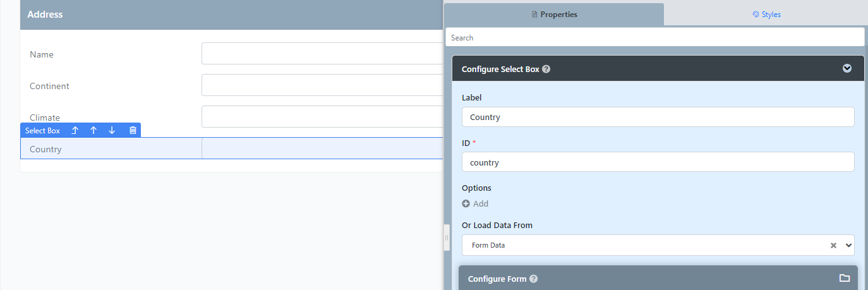Open the folder icon in Configure Form header

click(x=844, y=278)
